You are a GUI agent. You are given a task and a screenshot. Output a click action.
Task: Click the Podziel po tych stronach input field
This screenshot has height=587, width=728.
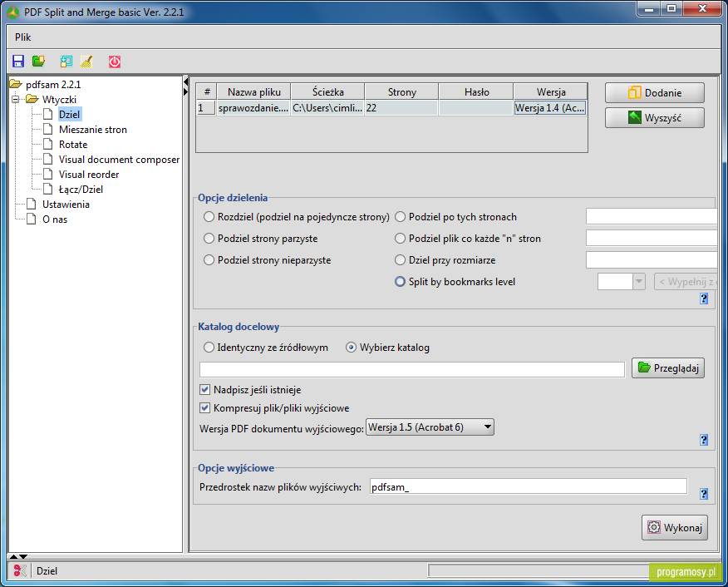(652, 216)
